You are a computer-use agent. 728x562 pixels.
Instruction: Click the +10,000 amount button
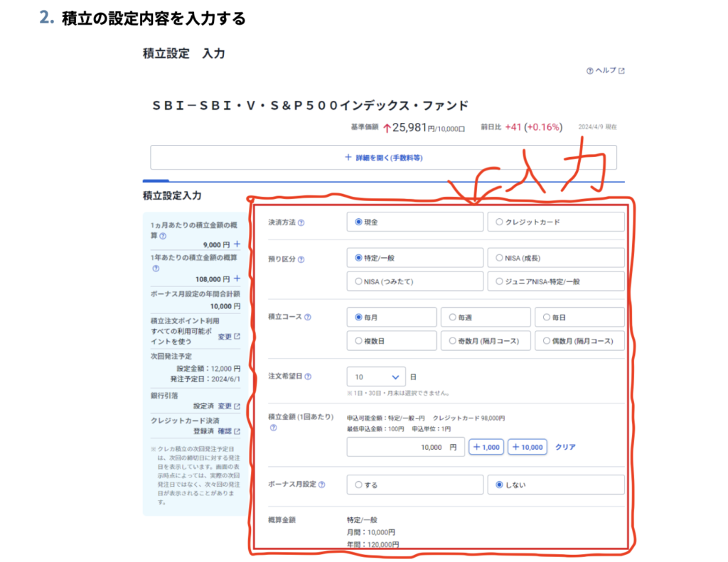(x=527, y=447)
